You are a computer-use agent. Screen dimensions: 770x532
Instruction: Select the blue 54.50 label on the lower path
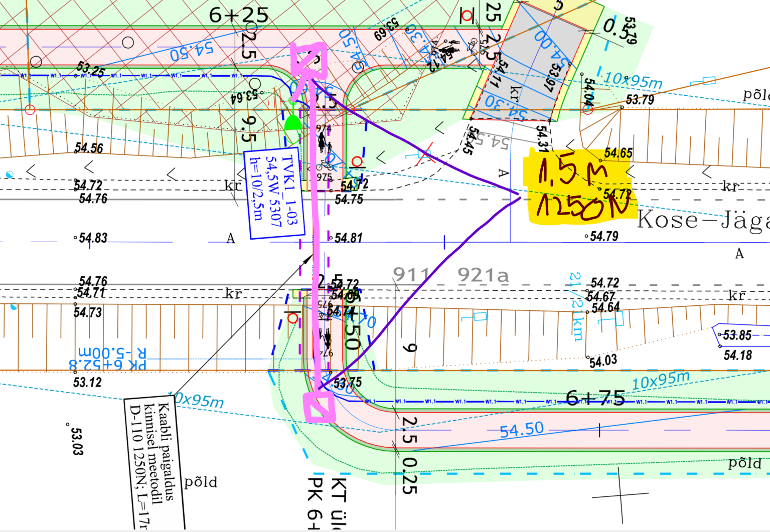click(x=522, y=430)
